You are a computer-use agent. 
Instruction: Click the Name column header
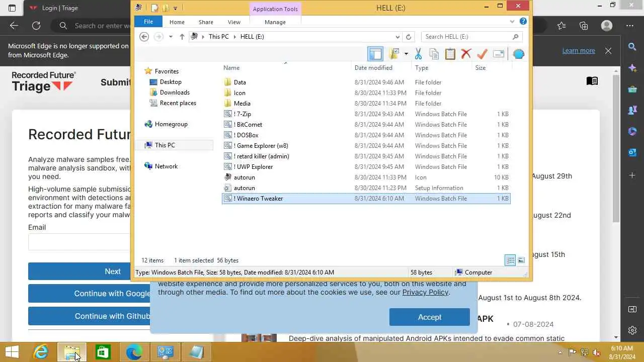[231, 68]
